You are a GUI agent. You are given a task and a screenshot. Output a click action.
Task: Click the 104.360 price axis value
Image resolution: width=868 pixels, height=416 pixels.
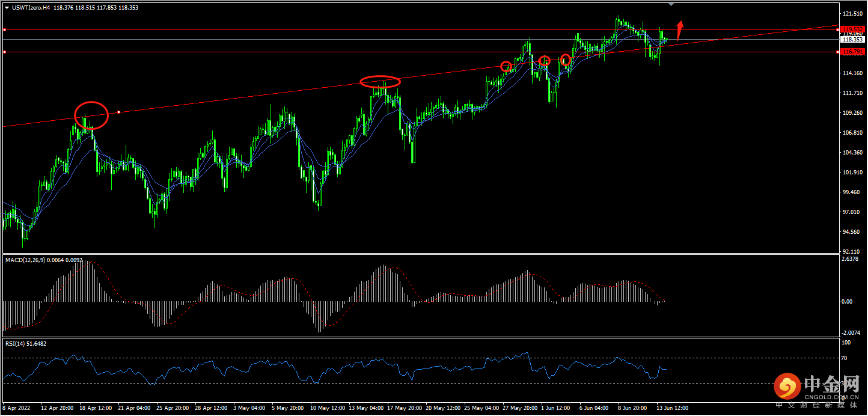pos(852,153)
